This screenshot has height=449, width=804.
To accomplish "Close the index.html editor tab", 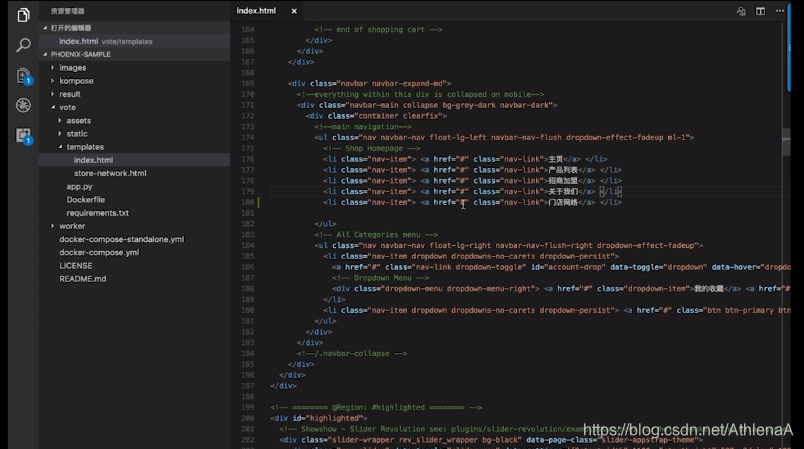I will click(294, 11).
